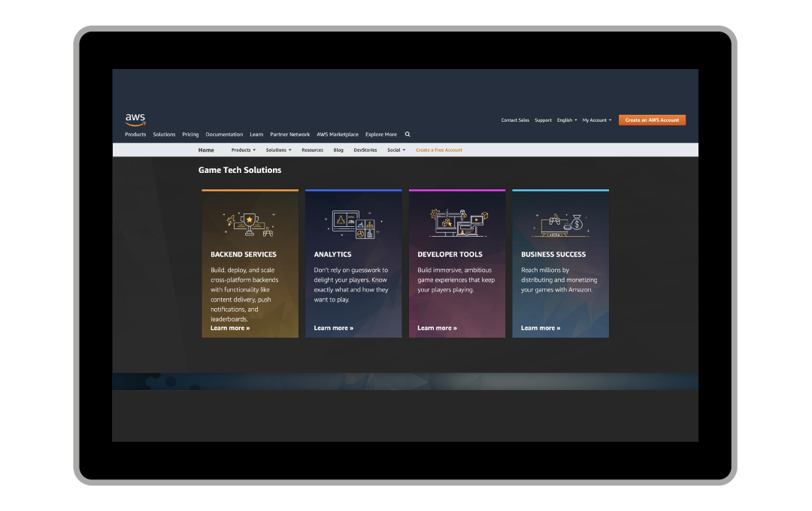812x511 pixels.
Task: Open Explore More
Action: (381, 135)
